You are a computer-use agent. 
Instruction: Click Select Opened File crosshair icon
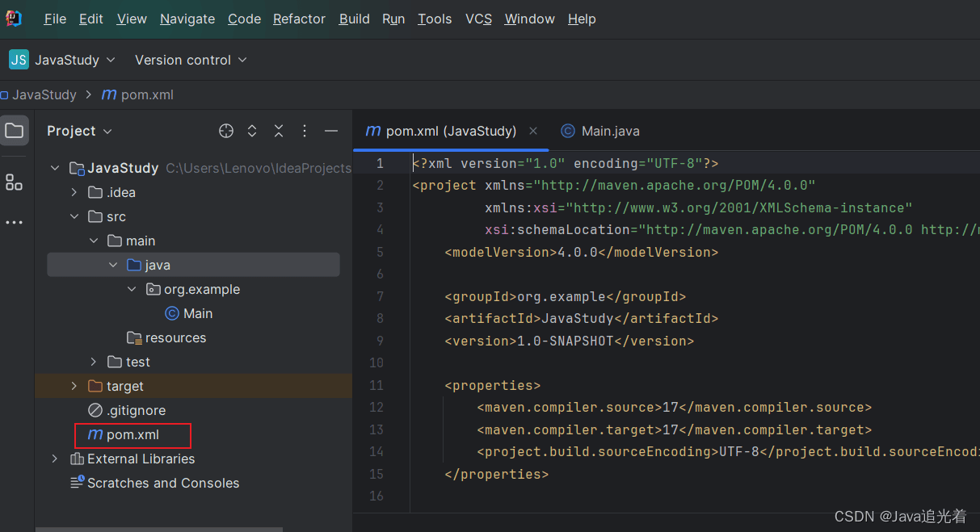[226, 131]
